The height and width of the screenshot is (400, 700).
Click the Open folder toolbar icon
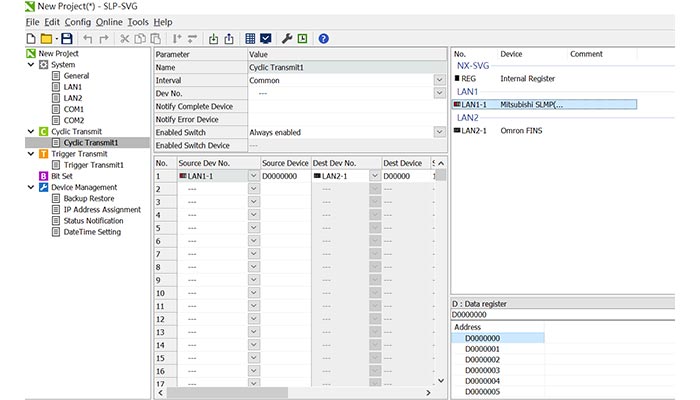click(45, 39)
